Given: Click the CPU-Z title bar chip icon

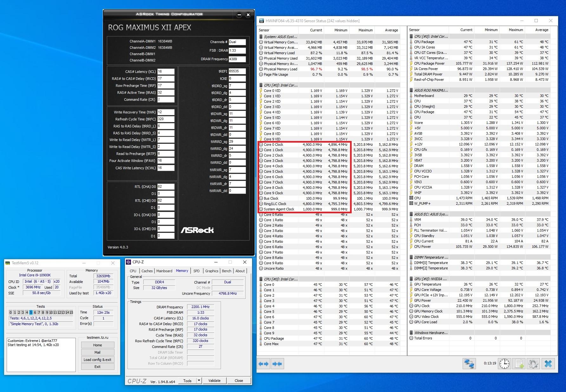Looking at the screenshot, I should coord(128,262).
